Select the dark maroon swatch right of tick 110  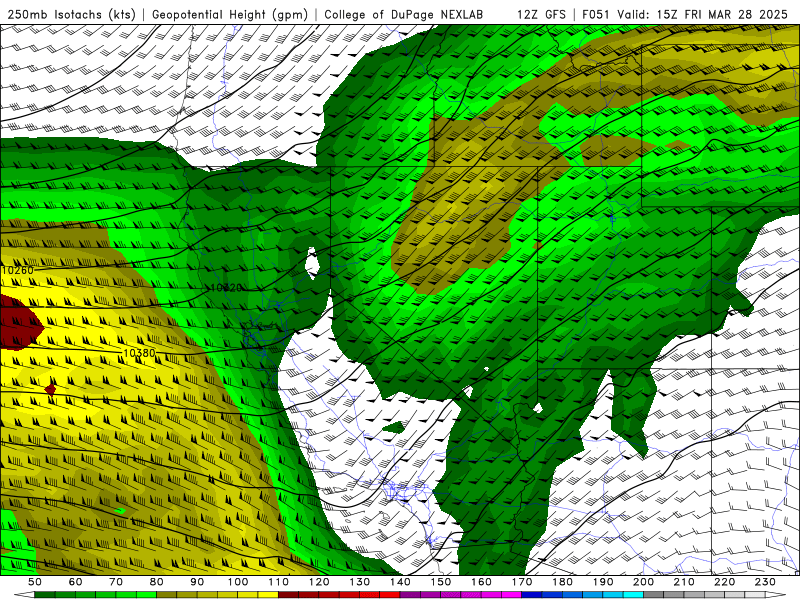pyautogui.click(x=288, y=595)
